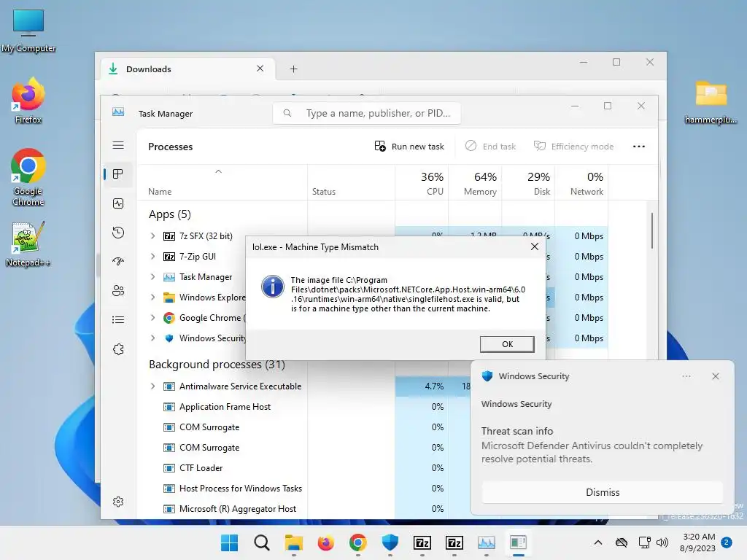Image resolution: width=747 pixels, height=560 pixels.
Task: Expand the Windows Explorer process row
Action: [152, 297]
